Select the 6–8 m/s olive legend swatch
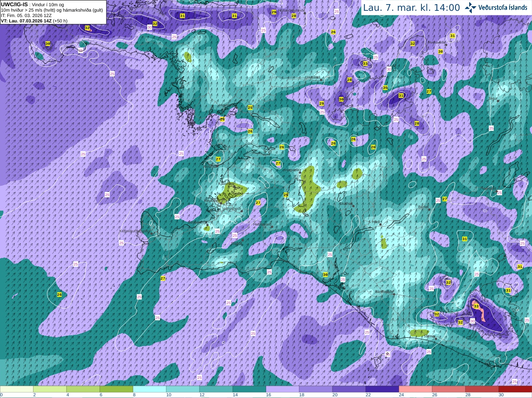The image size is (532, 398). [x=116, y=389]
